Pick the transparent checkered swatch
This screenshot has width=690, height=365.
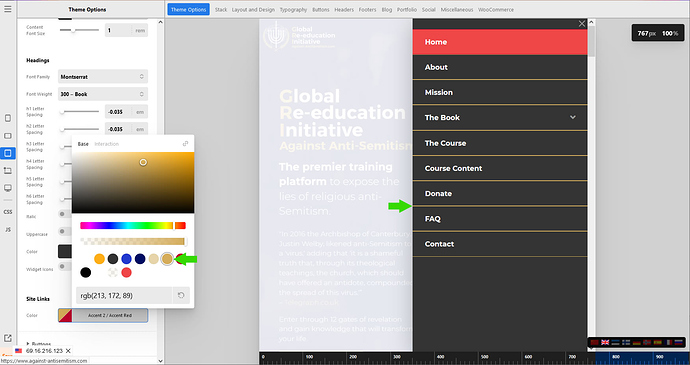[113, 273]
